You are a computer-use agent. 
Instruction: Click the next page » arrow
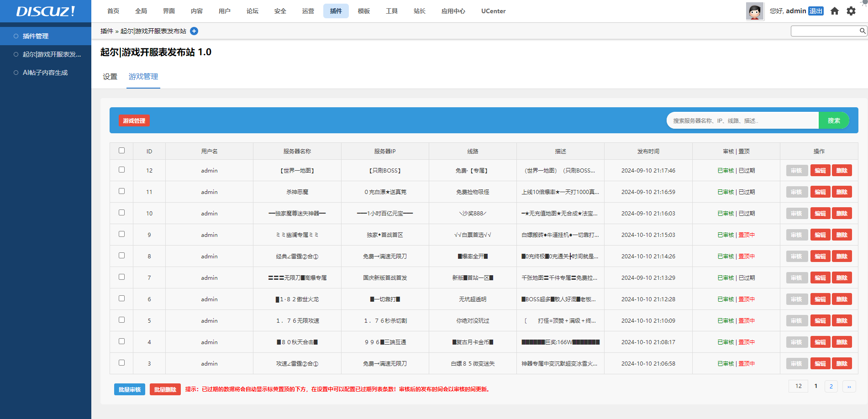click(x=849, y=386)
